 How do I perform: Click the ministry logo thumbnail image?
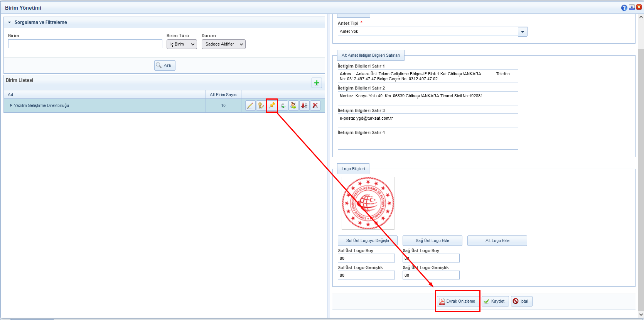pos(368,203)
